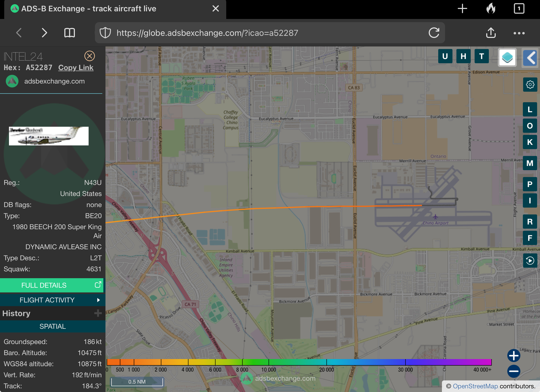
Task: Close the ADS-B Exchange tab
Action: [216, 9]
